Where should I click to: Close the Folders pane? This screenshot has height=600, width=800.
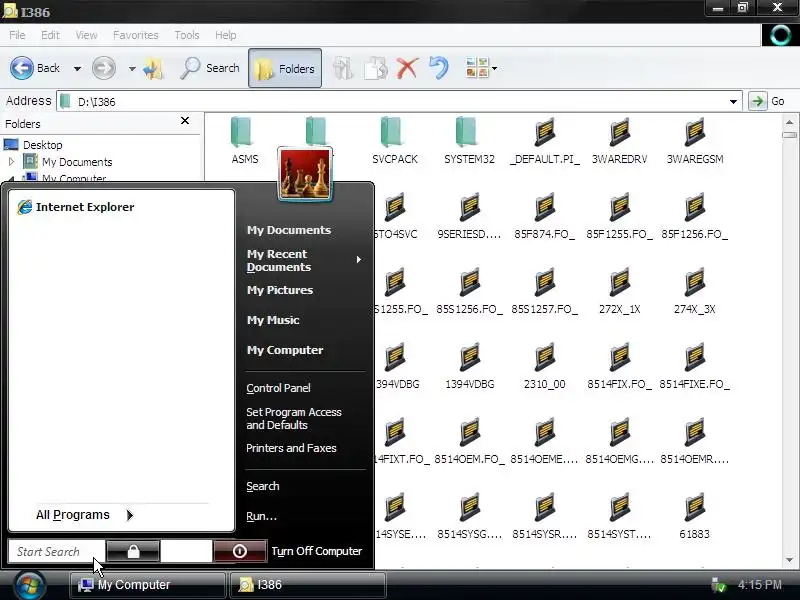[185, 120]
